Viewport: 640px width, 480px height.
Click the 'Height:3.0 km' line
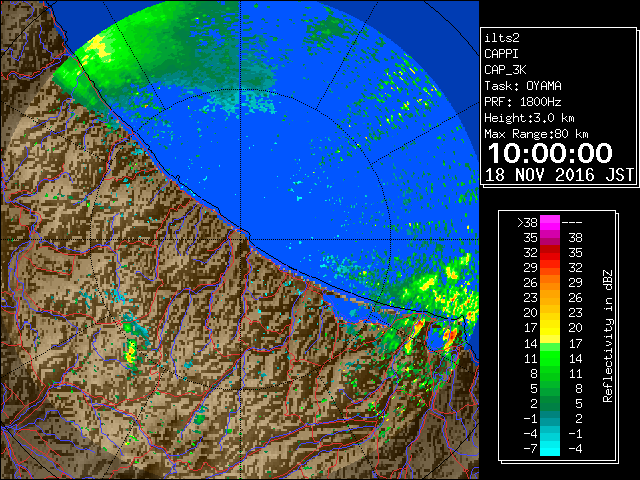529,118
